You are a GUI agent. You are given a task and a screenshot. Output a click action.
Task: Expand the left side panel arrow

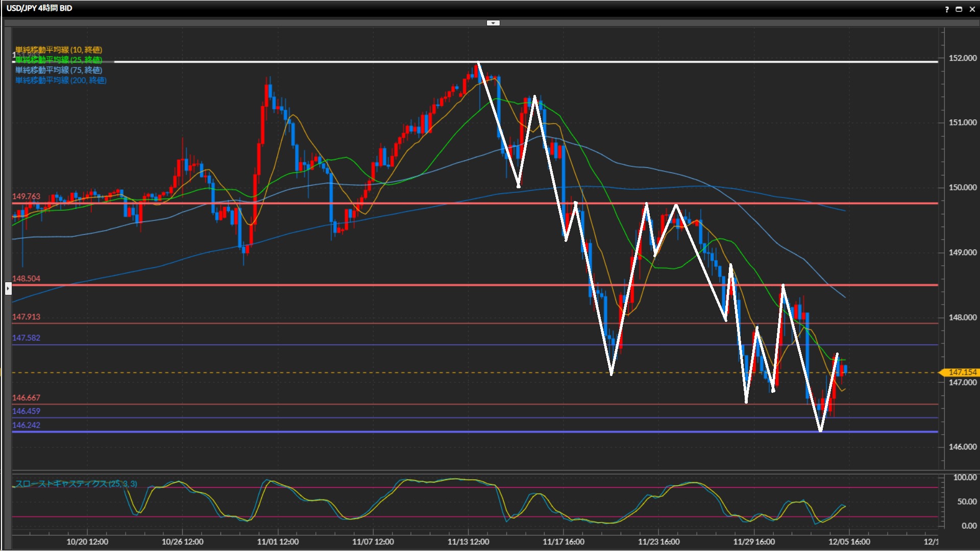[8, 289]
